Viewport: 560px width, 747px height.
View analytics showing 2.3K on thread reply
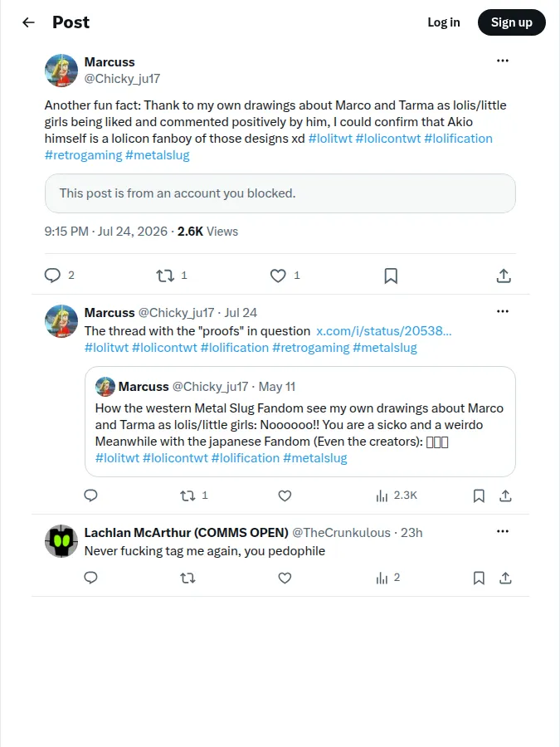coord(397,496)
